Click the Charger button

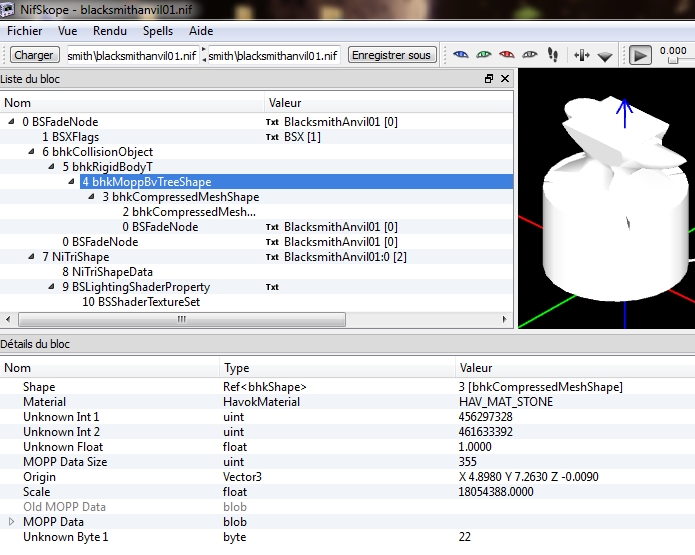click(34, 55)
